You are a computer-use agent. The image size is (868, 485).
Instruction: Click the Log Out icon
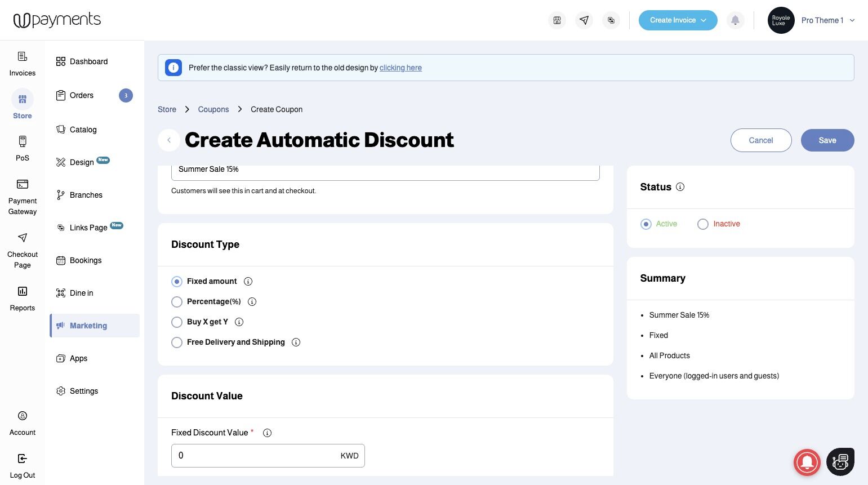point(23,459)
